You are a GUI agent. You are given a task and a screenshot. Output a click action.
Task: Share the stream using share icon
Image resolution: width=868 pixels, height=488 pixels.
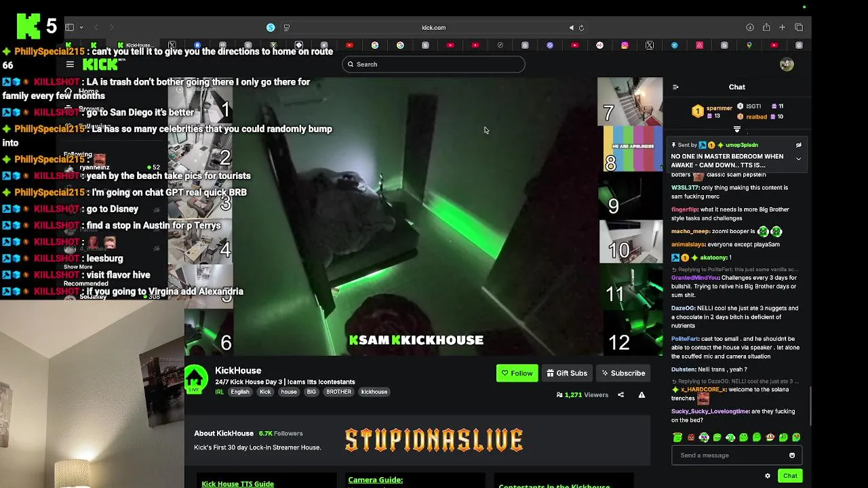[620, 394]
